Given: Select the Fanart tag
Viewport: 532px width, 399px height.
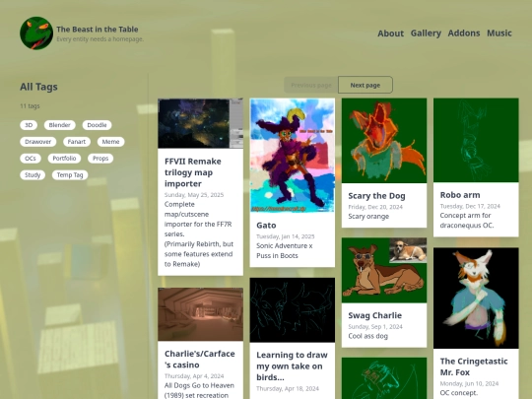Looking at the screenshot, I should (77, 142).
